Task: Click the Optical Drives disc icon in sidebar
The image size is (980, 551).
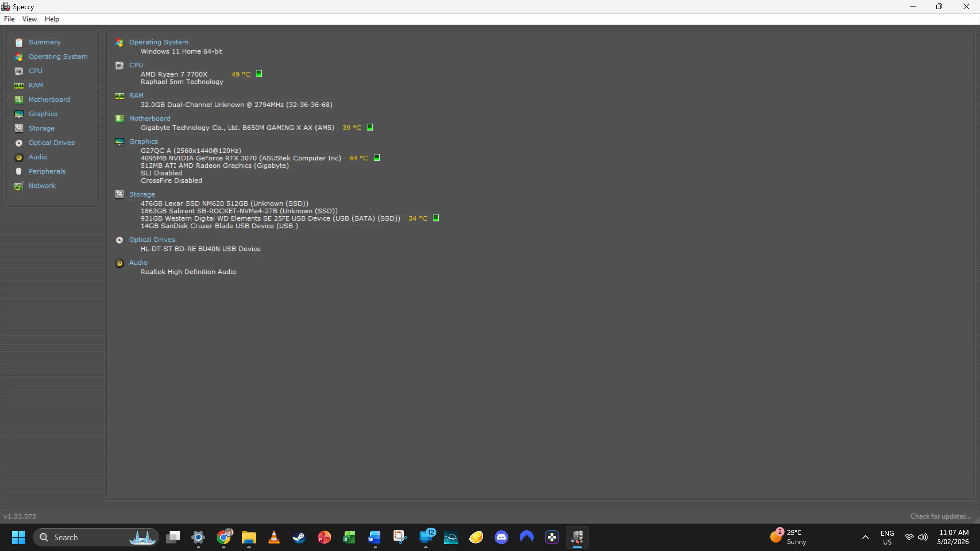Action: point(19,143)
